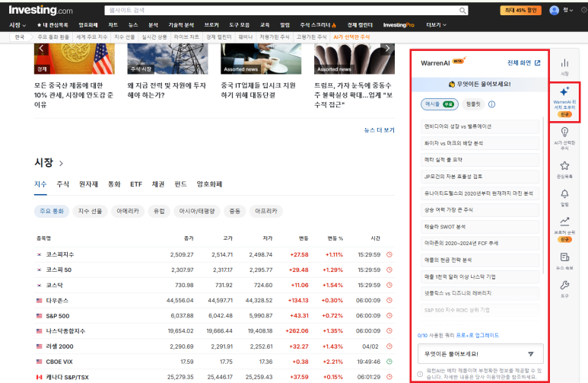The width and height of the screenshot is (588, 383).
Task: Click the 뉴스 더 보기 link
Action: 379,130
